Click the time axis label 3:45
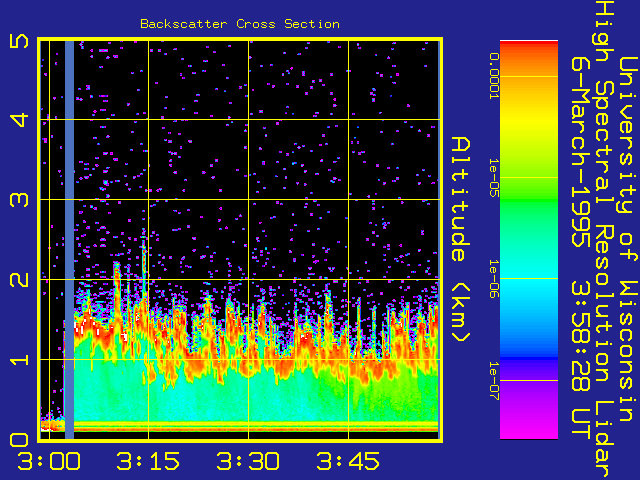Screen dimensions: 640x480 348,461
